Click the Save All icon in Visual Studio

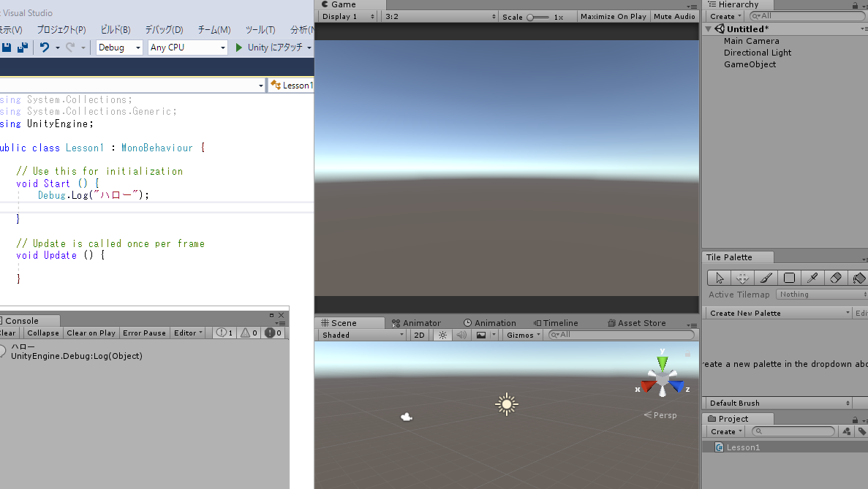23,48
